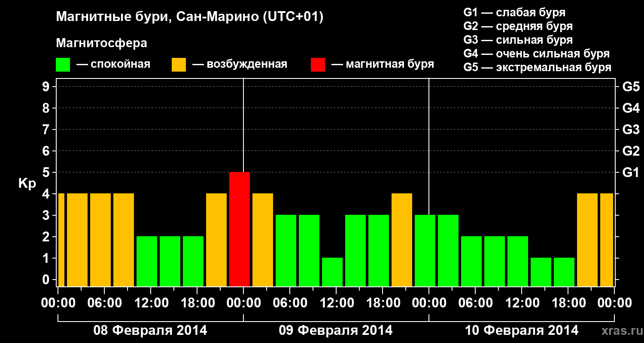644x343 pixels.
Task: Click the green 'спокойная' legend swatch
Action: click(63, 65)
